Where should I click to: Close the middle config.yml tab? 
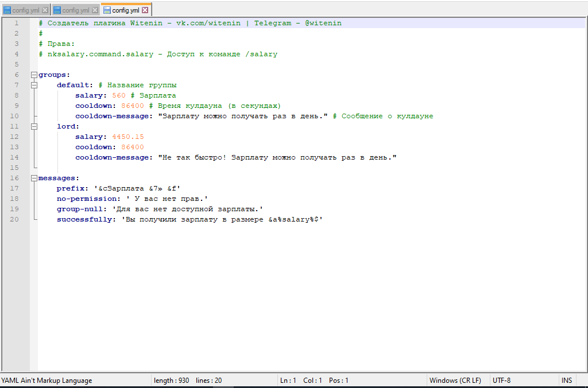(x=95, y=10)
